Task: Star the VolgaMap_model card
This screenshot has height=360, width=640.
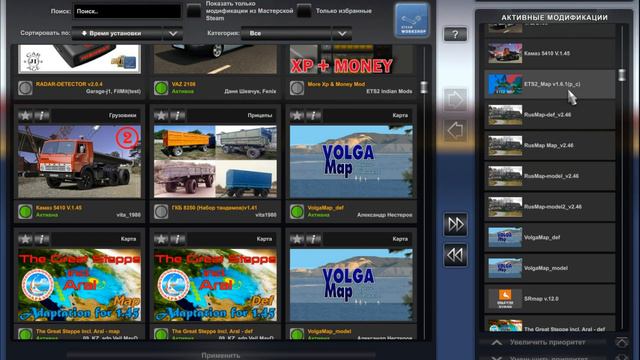Action: pos(297,239)
